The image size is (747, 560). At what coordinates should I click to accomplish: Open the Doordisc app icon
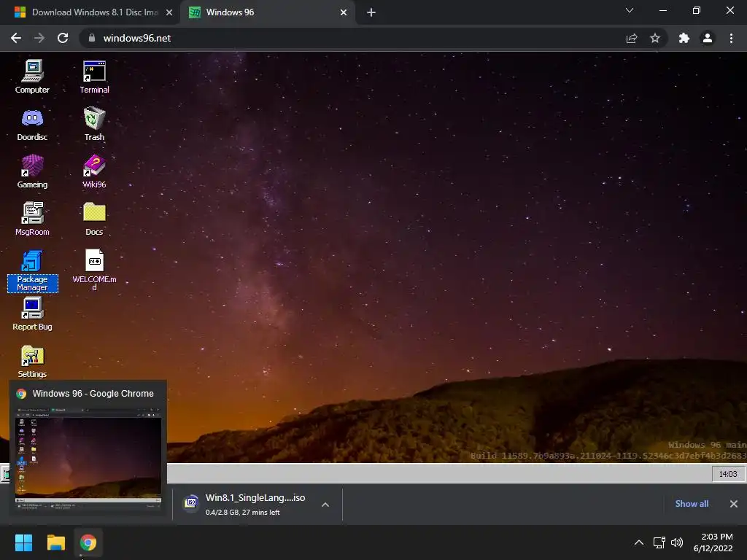(32, 124)
